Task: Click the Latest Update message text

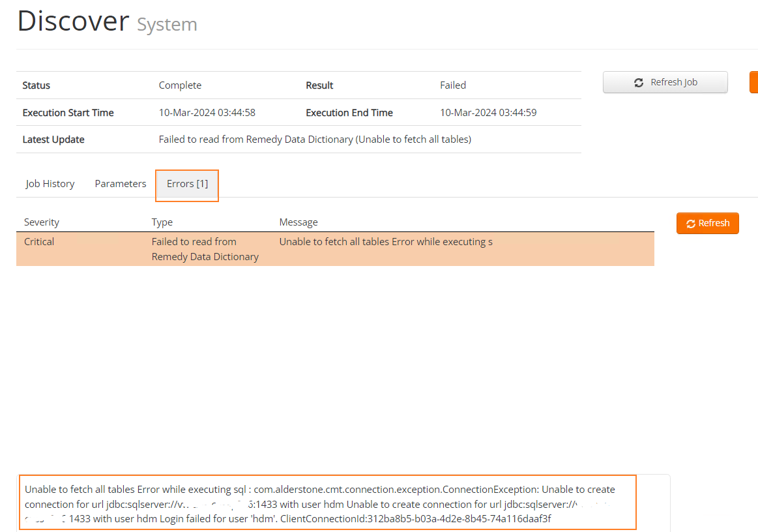Action: pyautogui.click(x=315, y=140)
